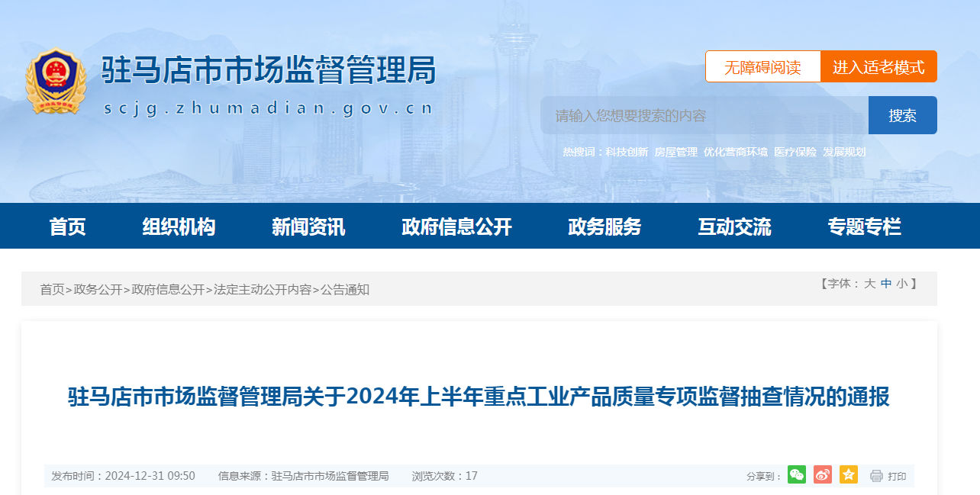This screenshot has height=495, width=980.
Task: Set font size to 中
Action: [x=886, y=284]
